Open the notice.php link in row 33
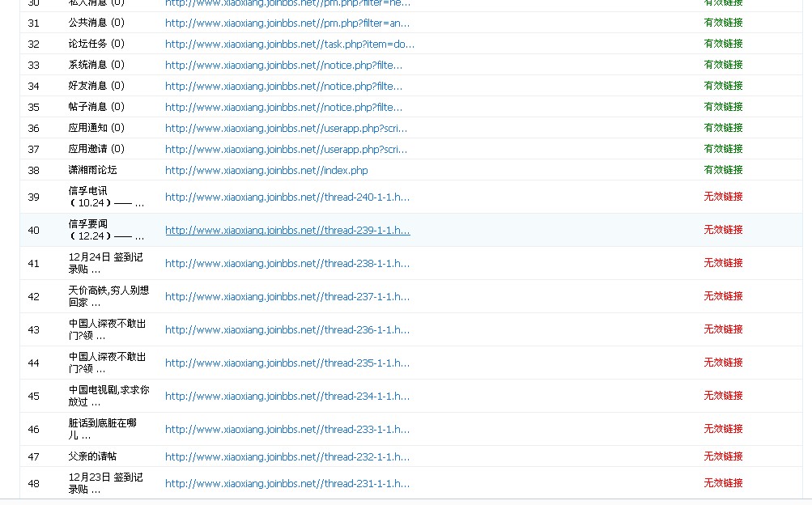Viewport: 812px width, 505px height. pos(284,66)
